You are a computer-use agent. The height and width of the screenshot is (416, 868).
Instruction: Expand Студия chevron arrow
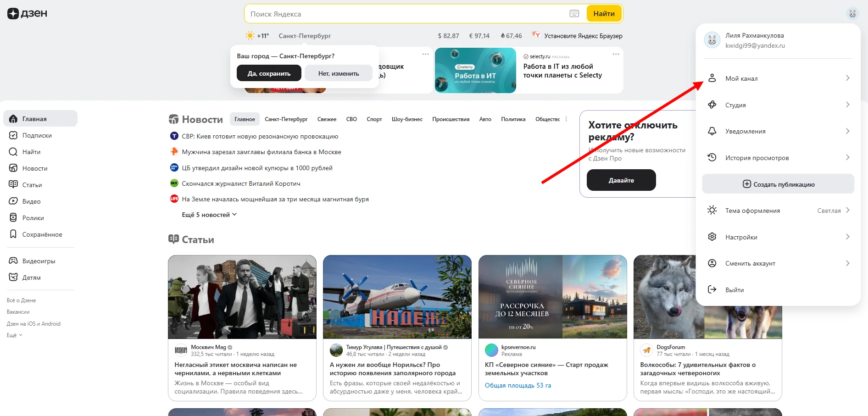click(x=848, y=105)
